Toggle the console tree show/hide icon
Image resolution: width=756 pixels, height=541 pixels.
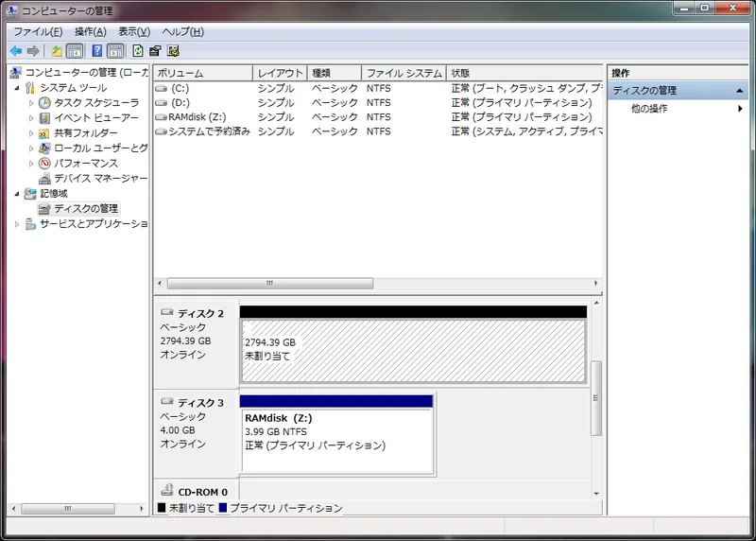[x=75, y=51]
